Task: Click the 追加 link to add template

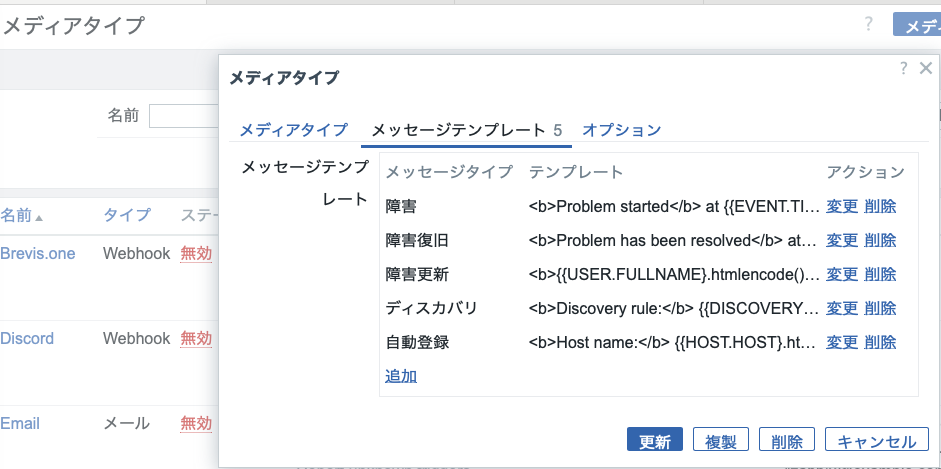Action: point(401,377)
